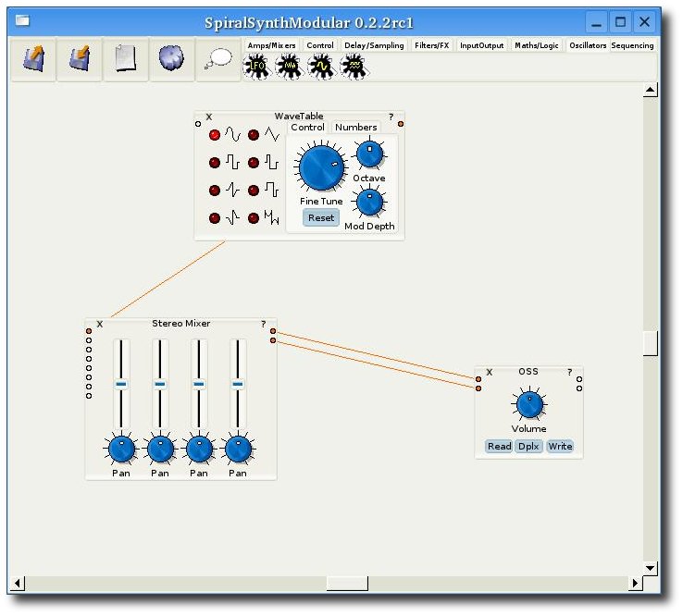Viewport: 683px width, 616px height.
Task: Click the OSS lower left orange input port
Action: 478,388
